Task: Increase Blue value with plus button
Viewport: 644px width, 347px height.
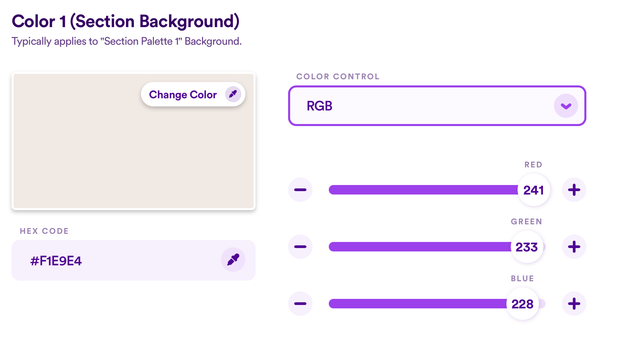Action: tap(574, 304)
